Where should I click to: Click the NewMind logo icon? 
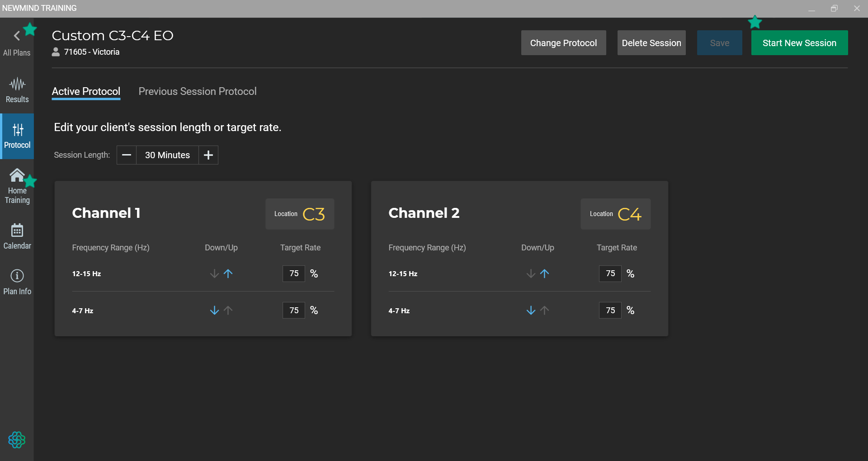coord(17,439)
